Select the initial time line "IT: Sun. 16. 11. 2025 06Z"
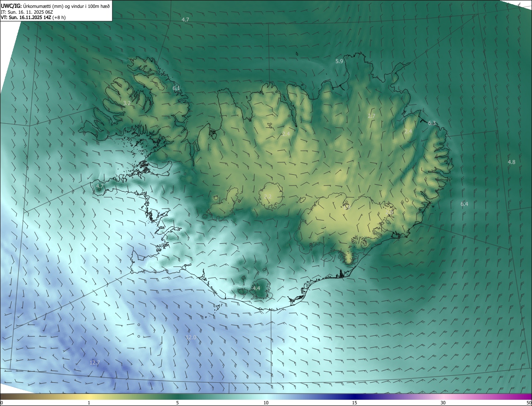Image resolution: width=532 pixels, height=406 pixels. click(27, 12)
